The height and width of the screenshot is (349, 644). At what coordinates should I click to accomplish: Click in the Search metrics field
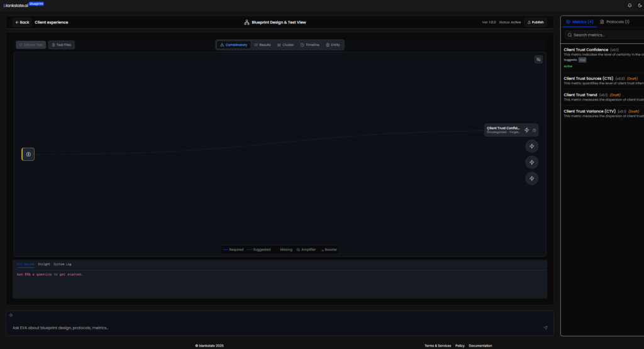click(x=604, y=35)
